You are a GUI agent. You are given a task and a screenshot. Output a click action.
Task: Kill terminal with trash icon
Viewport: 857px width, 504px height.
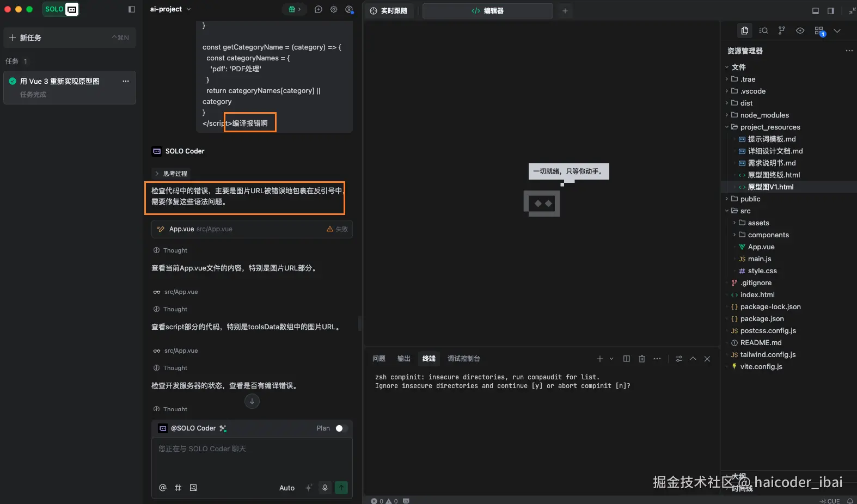(x=642, y=359)
